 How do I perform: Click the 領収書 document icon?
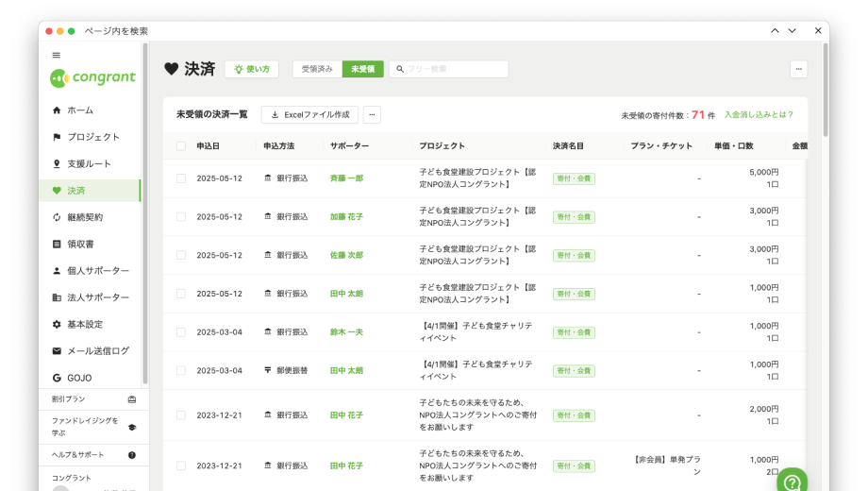tap(57, 244)
